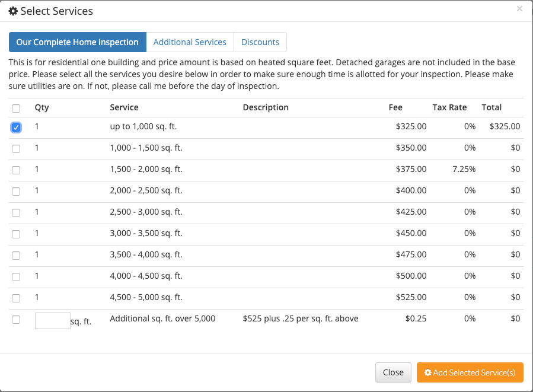Close dialog with the X icon

click(519, 9)
